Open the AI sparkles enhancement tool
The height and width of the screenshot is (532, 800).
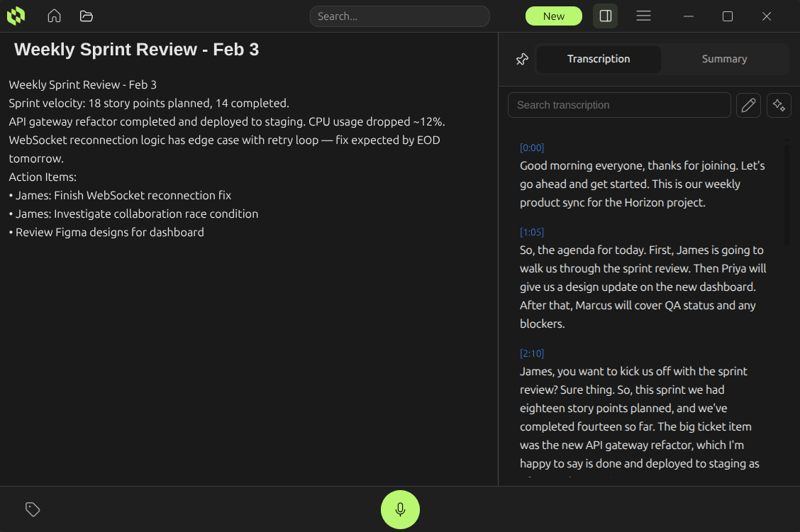coord(779,105)
